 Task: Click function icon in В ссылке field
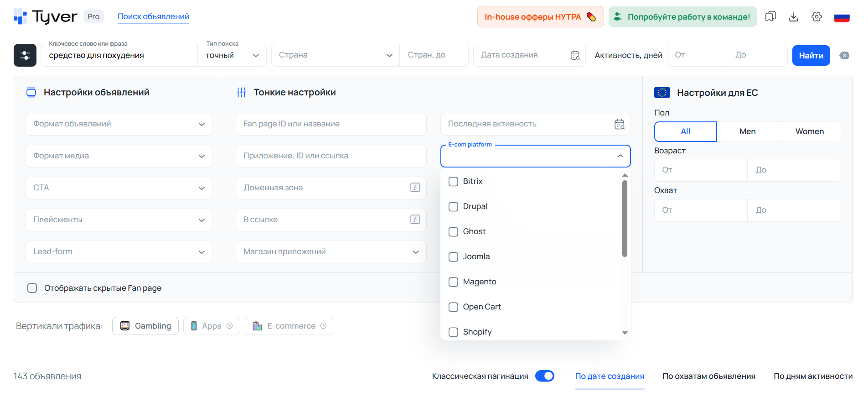tap(415, 220)
